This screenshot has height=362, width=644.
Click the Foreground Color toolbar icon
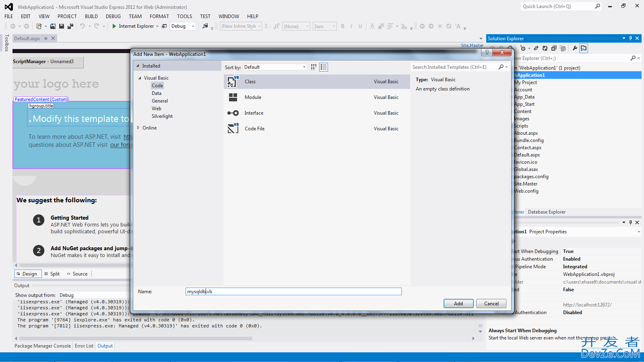tap(372, 26)
